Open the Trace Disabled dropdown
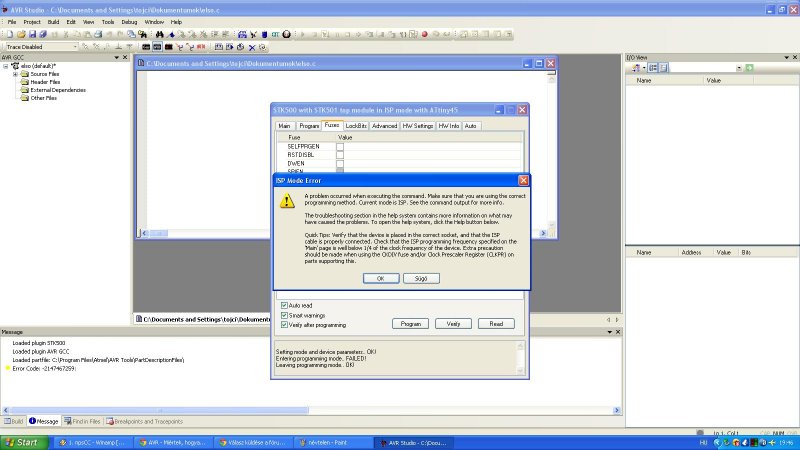The image size is (800, 450). pos(75,46)
